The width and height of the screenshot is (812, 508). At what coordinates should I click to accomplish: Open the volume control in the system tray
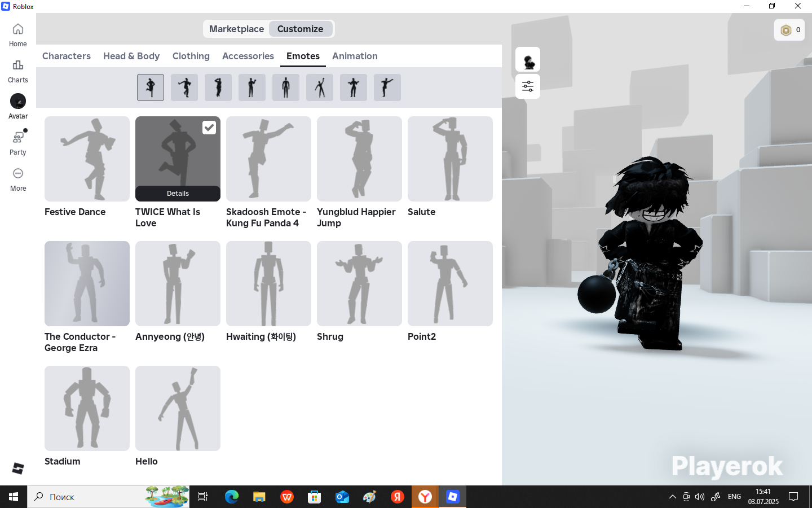700,497
